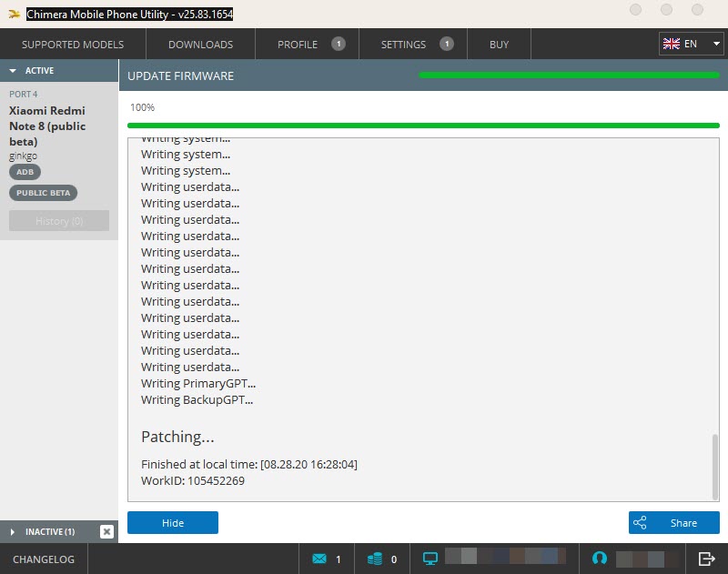Click the ADB badge
The image size is (728, 574).
[x=25, y=172]
